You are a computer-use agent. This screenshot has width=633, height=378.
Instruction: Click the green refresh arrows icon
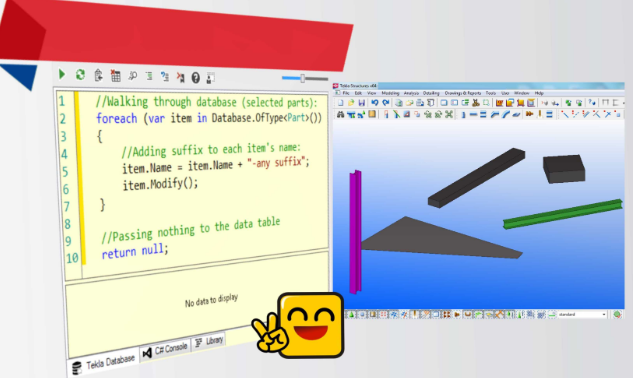click(x=80, y=75)
